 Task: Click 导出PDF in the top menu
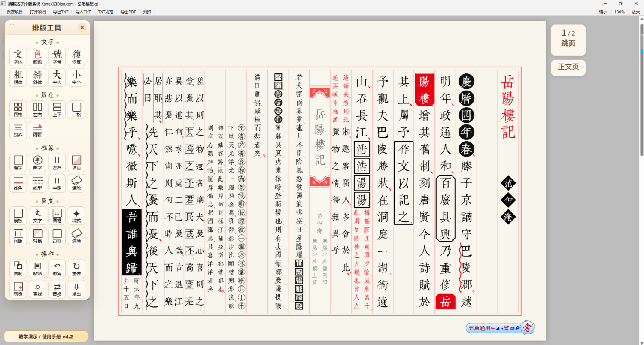pyautogui.click(x=128, y=12)
